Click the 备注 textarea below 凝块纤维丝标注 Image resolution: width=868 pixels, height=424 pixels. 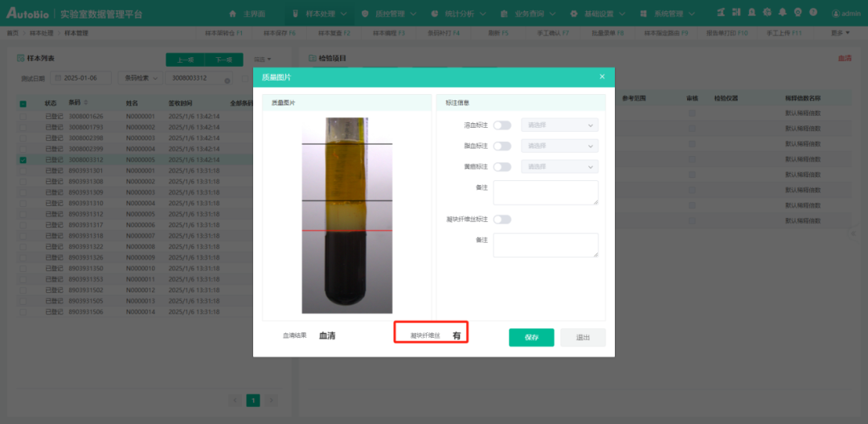click(546, 245)
